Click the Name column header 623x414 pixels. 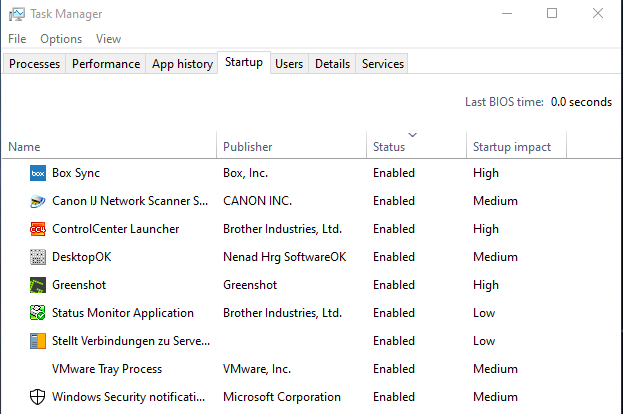24,147
